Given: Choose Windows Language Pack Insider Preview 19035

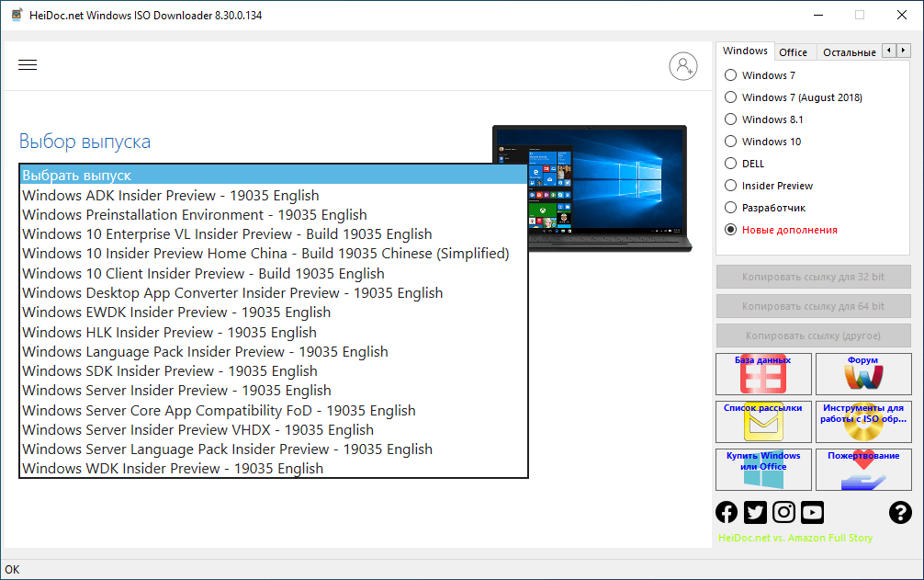Looking at the screenshot, I should click(274, 352).
